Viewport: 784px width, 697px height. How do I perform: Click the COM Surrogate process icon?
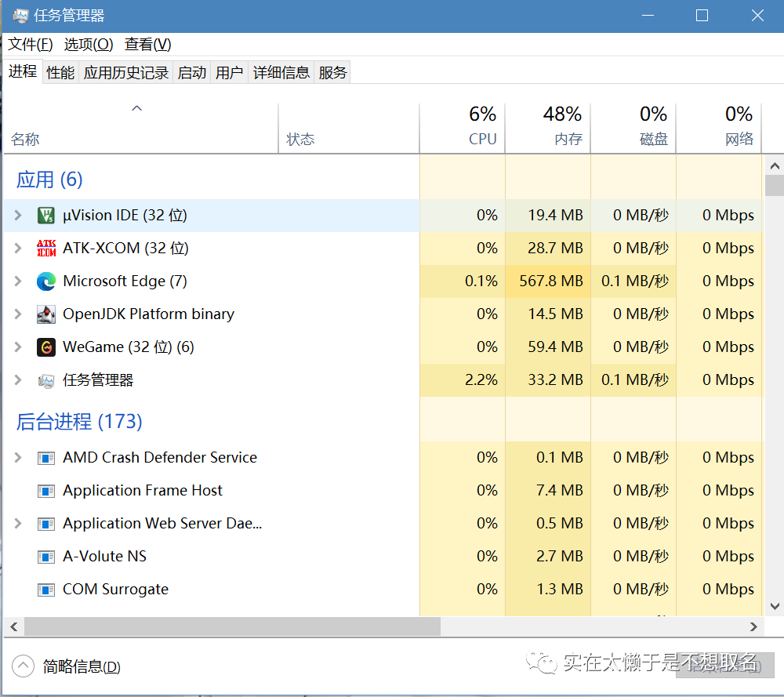point(46,590)
